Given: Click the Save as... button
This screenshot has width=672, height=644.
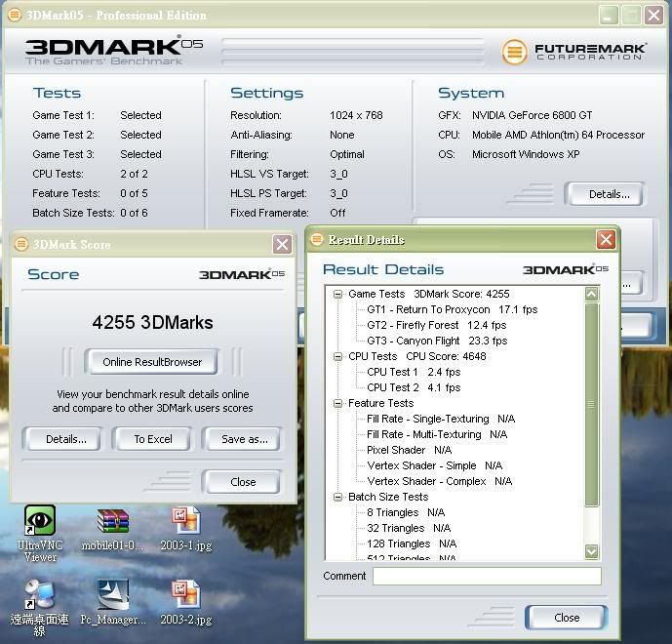Looking at the screenshot, I should tap(243, 439).
